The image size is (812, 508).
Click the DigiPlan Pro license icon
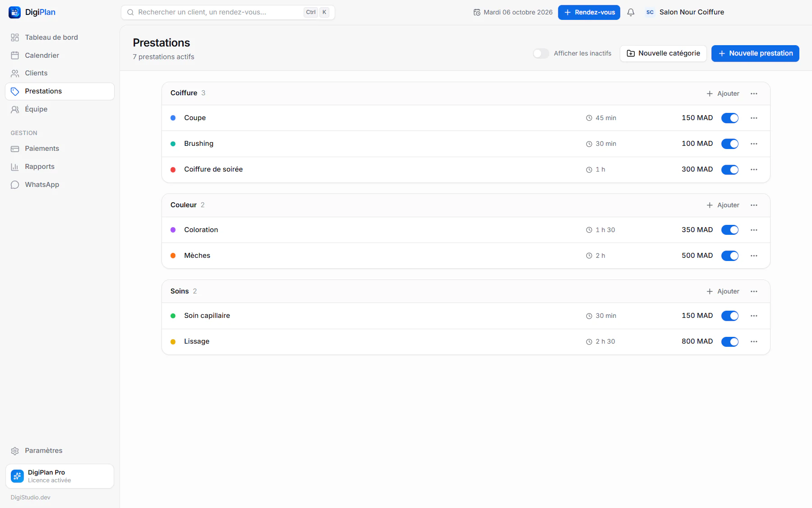pos(17,476)
